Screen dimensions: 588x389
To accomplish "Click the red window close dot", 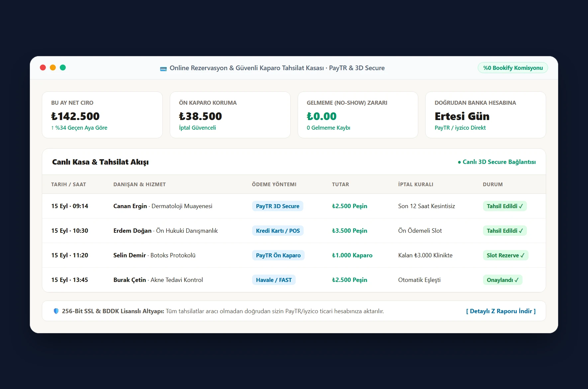I will pos(43,67).
